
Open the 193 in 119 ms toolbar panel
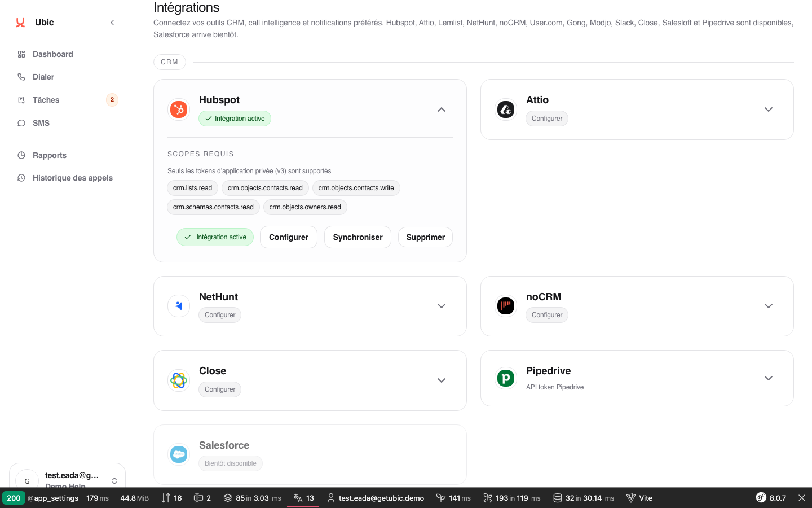(511, 498)
